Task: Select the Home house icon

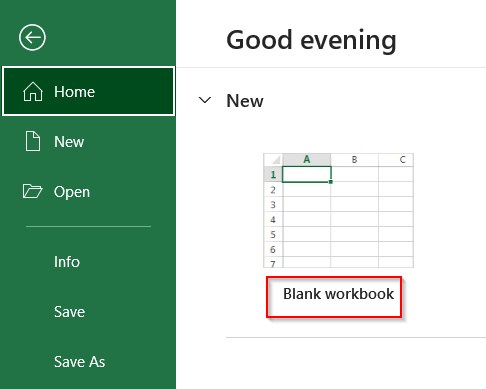Action: pyautogui.click(x=33, y=91)
